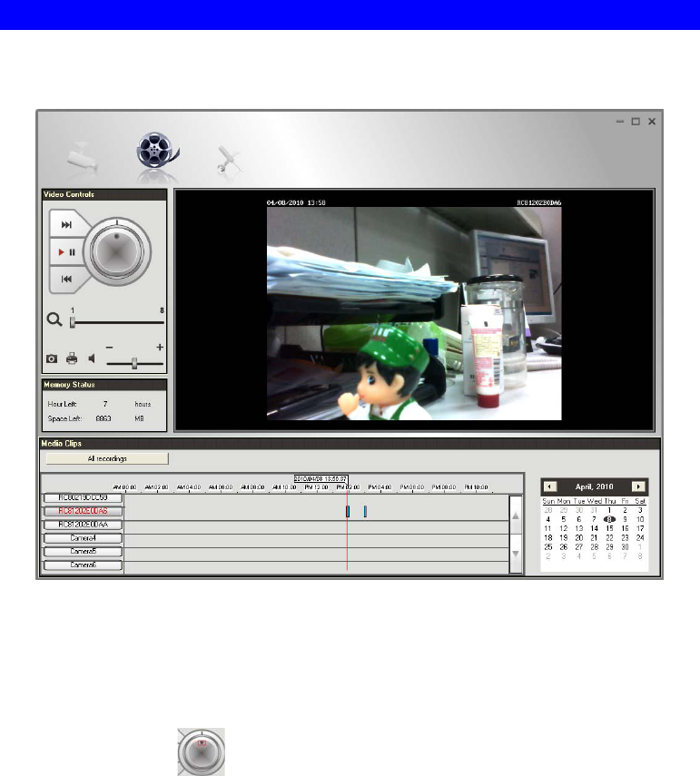Minimize the application window
Image resolution: width=700 pixels, height=776 pixels.
pos(620,122)
